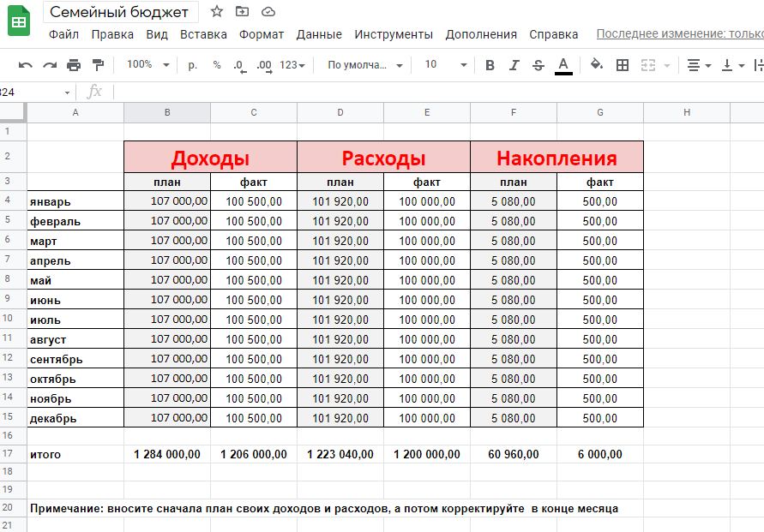
Task: Open the font size 10 dropdown
Action: pos(446,64)
